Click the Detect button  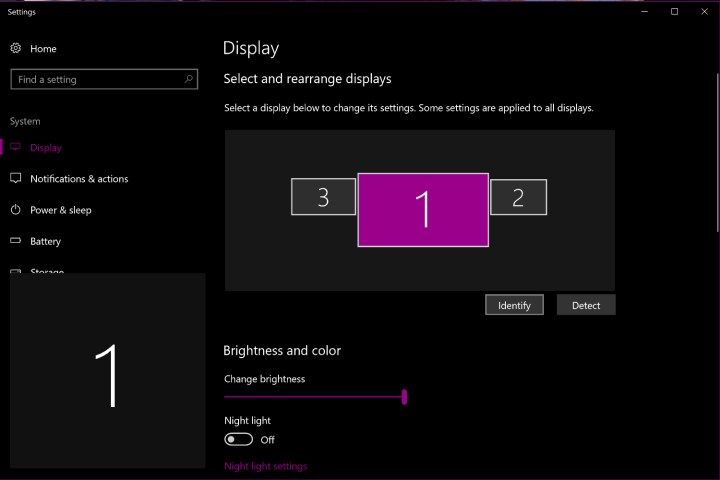[586, 305]
